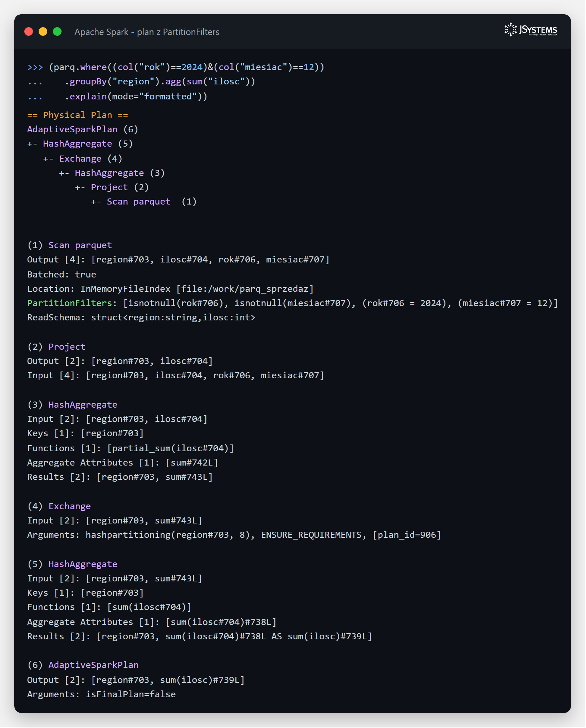Viewport: 586px width, 728px height.
Task: Click the green maximize dot in title bar
Action: click(57, 32)
